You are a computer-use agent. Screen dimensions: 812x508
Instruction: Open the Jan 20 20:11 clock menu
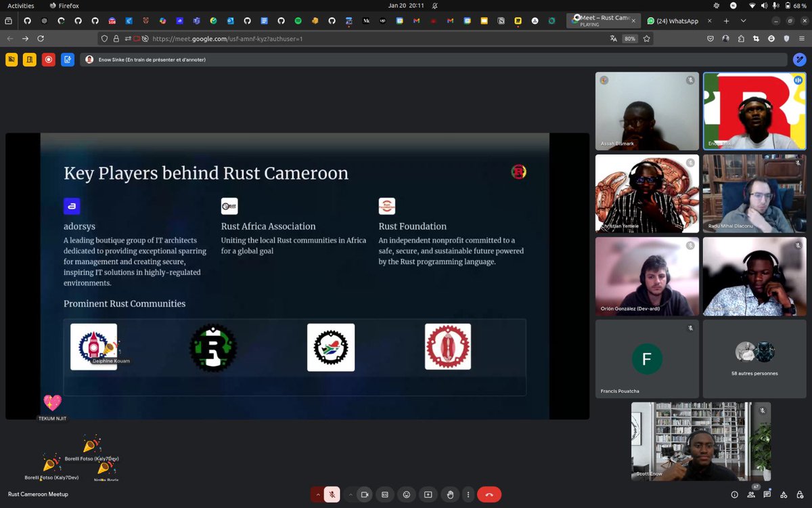406,5
